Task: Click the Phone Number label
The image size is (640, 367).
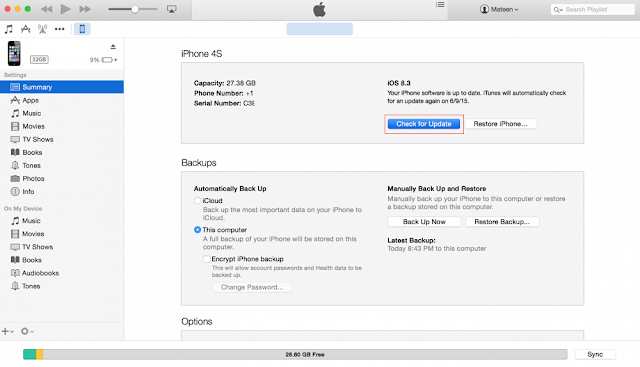Action: (219, 93)
